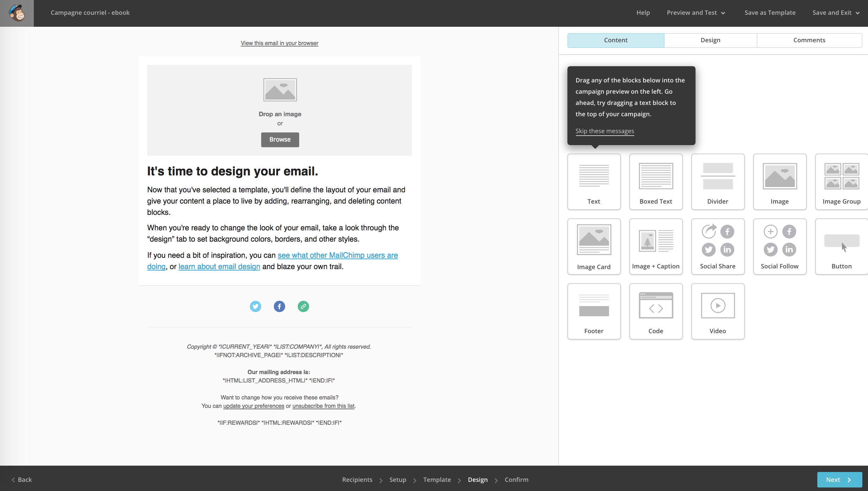Select the Boxed Text content block

[656, 181]
